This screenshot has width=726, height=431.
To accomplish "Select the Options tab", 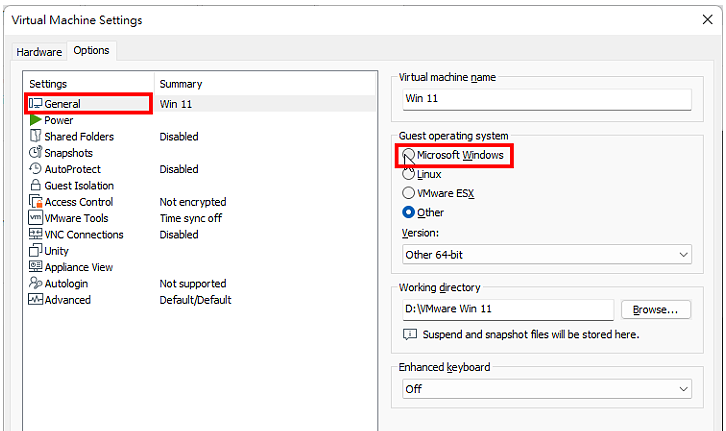I will 91,50.
